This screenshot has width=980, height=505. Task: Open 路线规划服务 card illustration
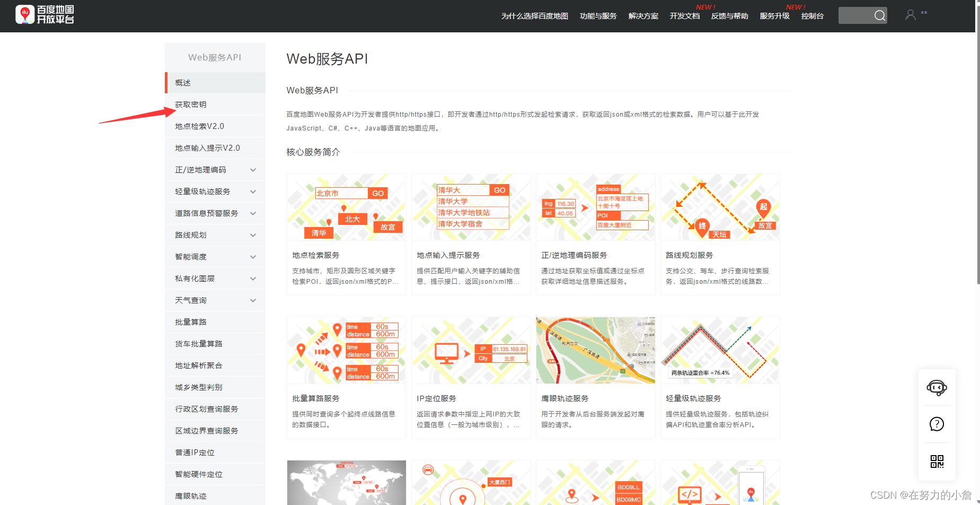(720, 207)
